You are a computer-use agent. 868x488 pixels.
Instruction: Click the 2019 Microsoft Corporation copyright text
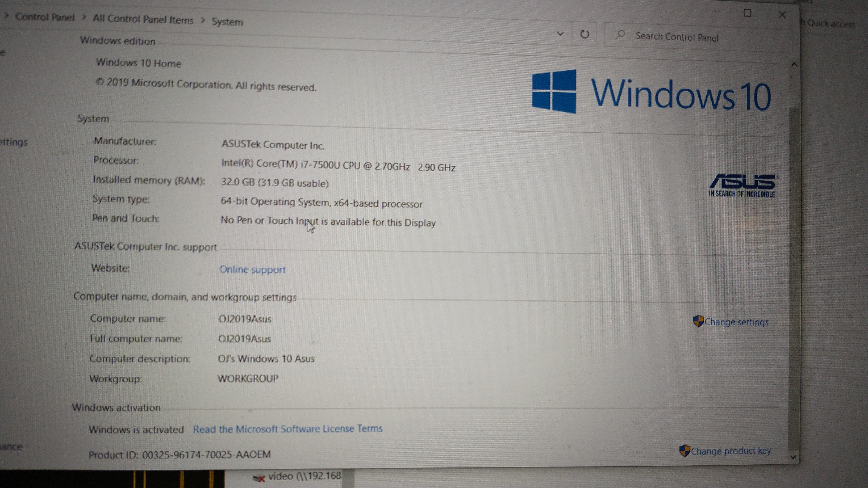click(x=206, y=85)
